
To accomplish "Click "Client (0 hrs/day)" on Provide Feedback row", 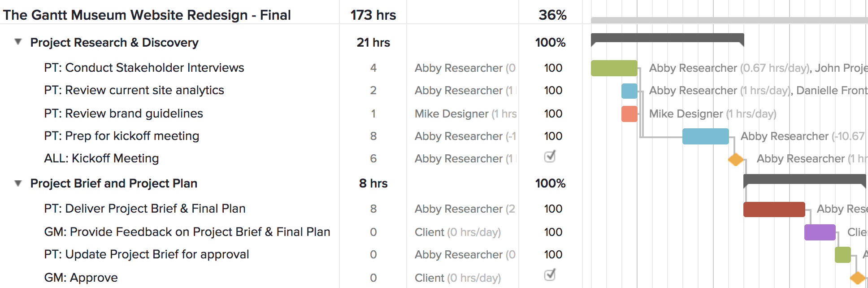I will click(457, 232).
